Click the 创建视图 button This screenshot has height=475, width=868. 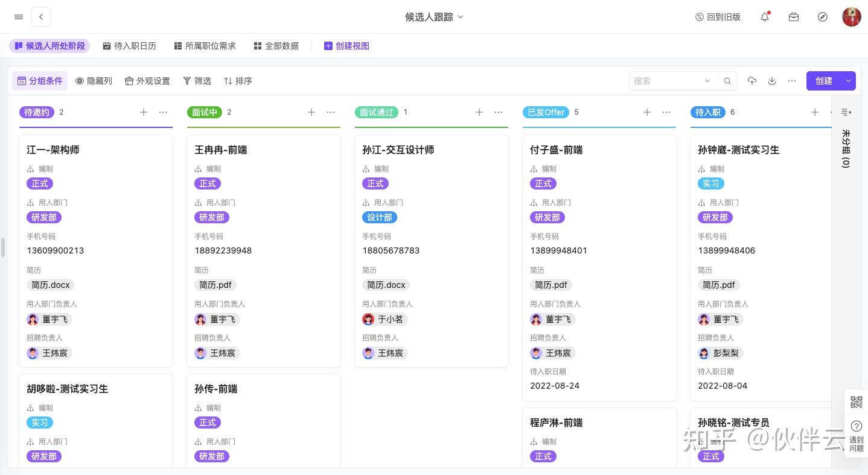(x=346, y=46)
